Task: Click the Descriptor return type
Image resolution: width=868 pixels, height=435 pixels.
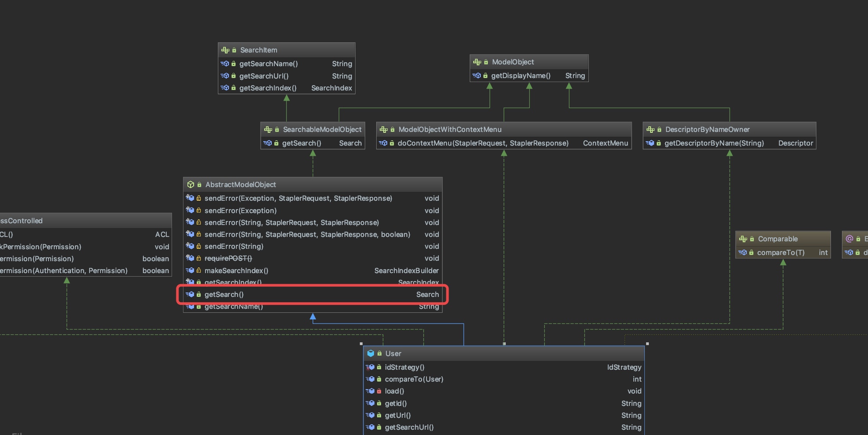Action: pos(796,143)
